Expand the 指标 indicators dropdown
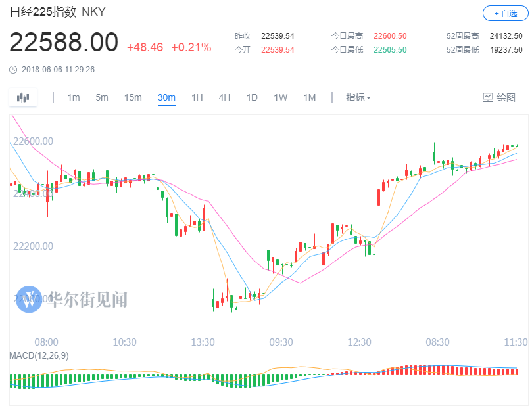 358,97
